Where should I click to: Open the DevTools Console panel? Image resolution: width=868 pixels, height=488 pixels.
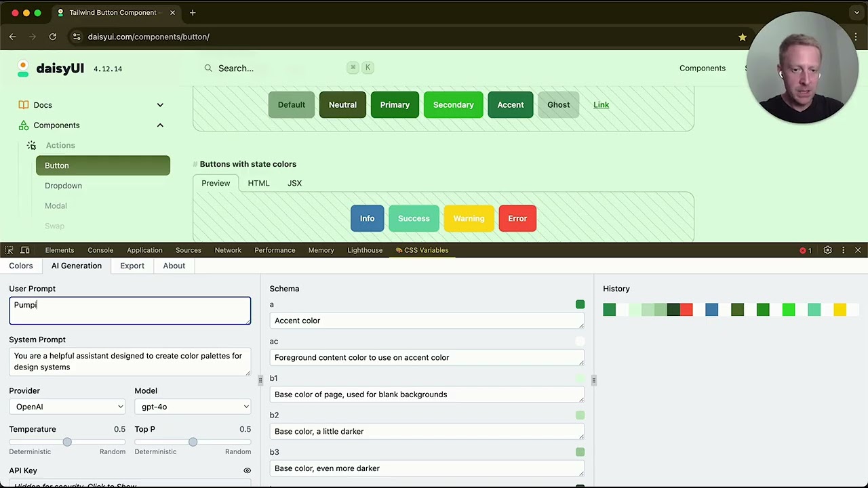pos(100,250)
